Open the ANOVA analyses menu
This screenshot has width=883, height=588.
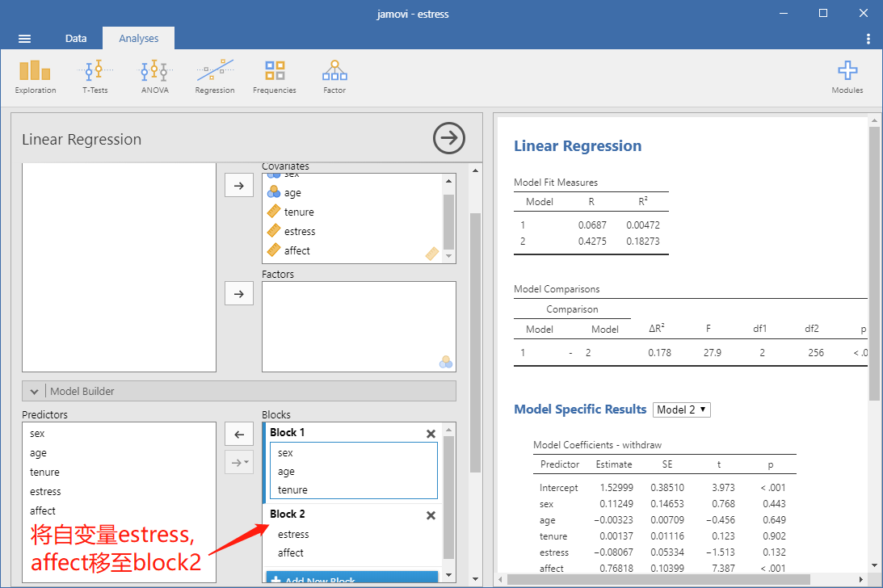tap(155, 78)
